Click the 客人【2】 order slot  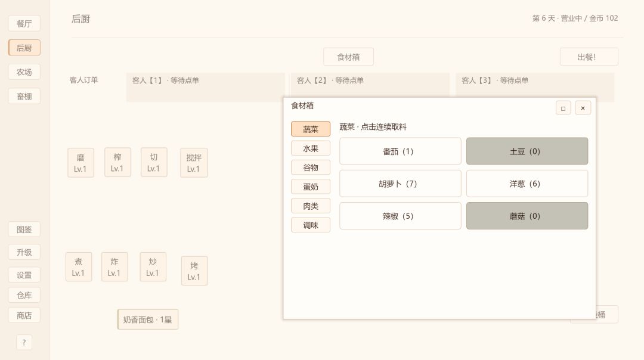370,85
